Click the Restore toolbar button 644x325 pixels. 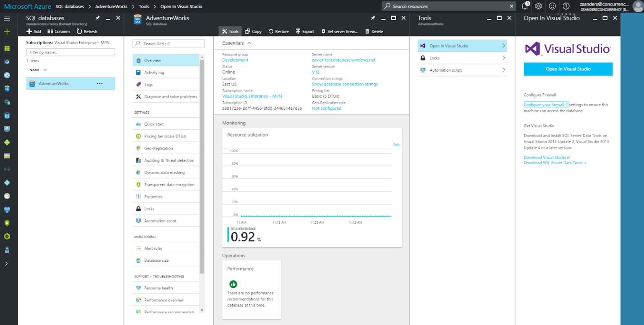click(x=279, y=31)
